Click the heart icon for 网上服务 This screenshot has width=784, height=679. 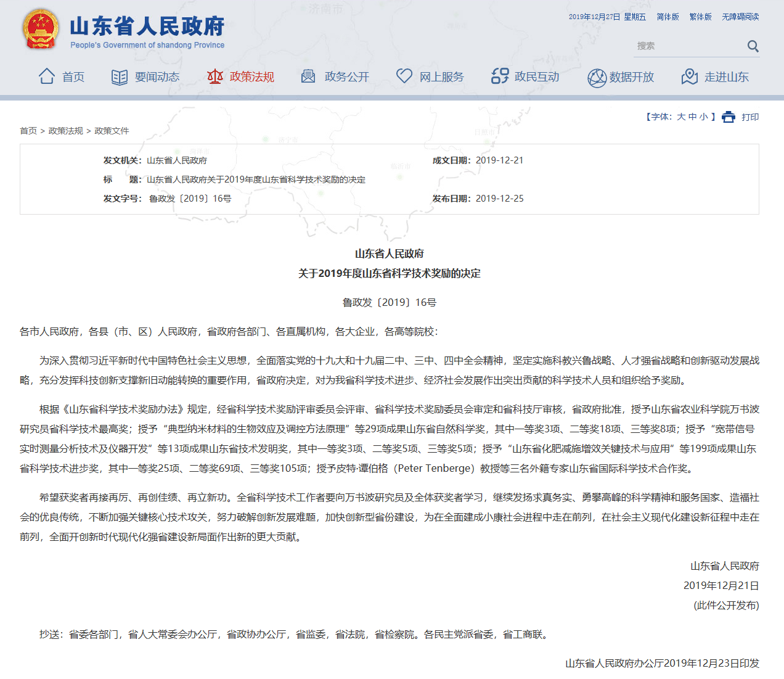coord(404,76)
